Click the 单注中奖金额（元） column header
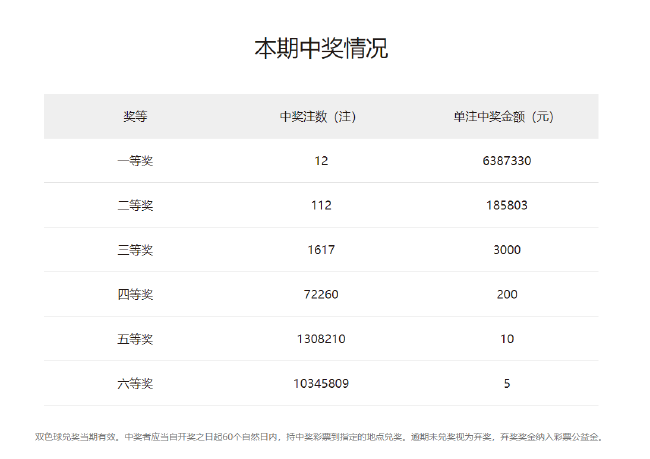 point(506,116)
